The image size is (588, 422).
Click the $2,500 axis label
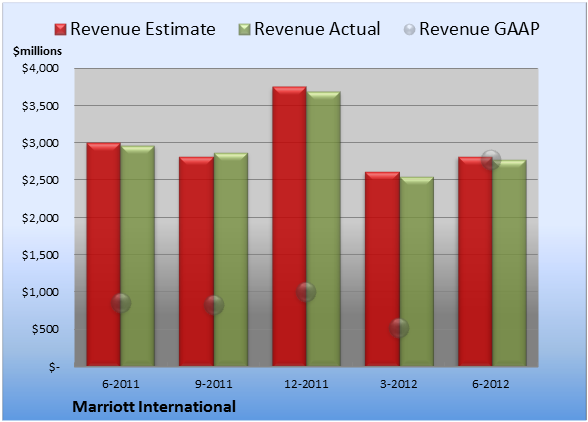tap(40, 180)
